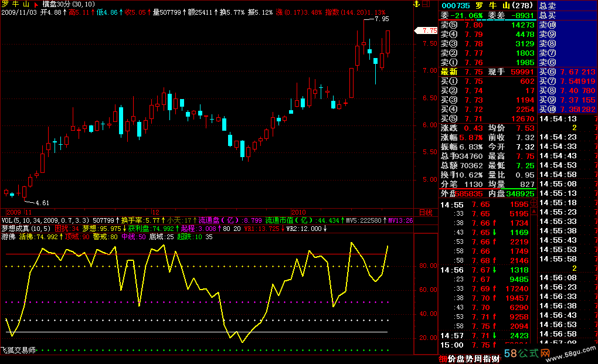The width and height of the screenshot is (598, 364).
Task: Select the 卖⑤ 7.80 order row
Action: (x=488, y=25)
